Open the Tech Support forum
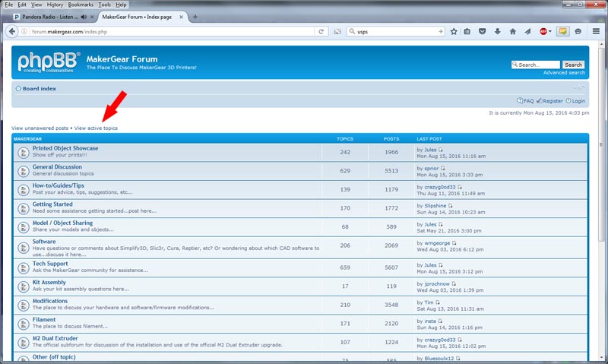This screenshot has width=608, height=364. tap(50, 264)
